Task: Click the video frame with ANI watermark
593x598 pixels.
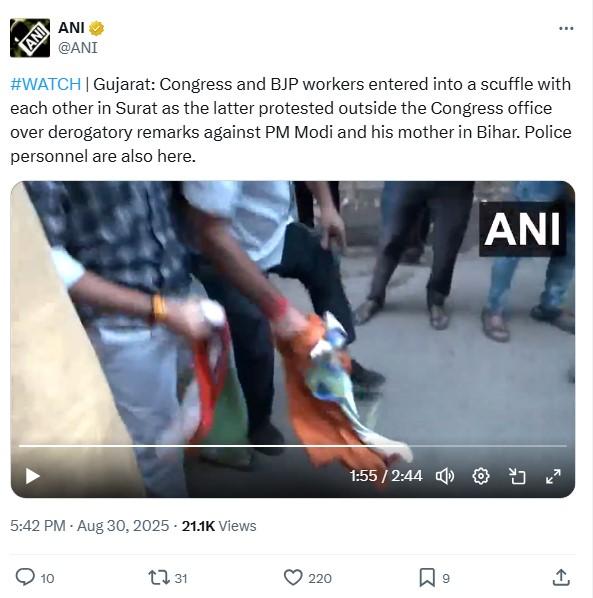Action: [292, 313]
